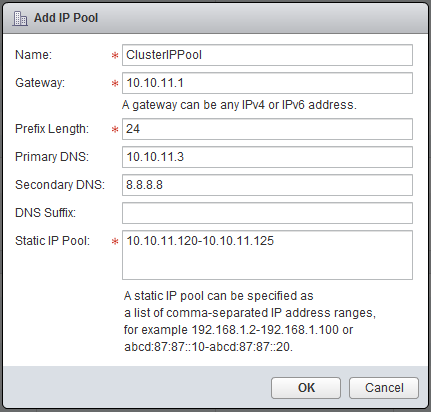
Task: Click the required asterisk beside Prefix Length
Action: tap(115, 129)
